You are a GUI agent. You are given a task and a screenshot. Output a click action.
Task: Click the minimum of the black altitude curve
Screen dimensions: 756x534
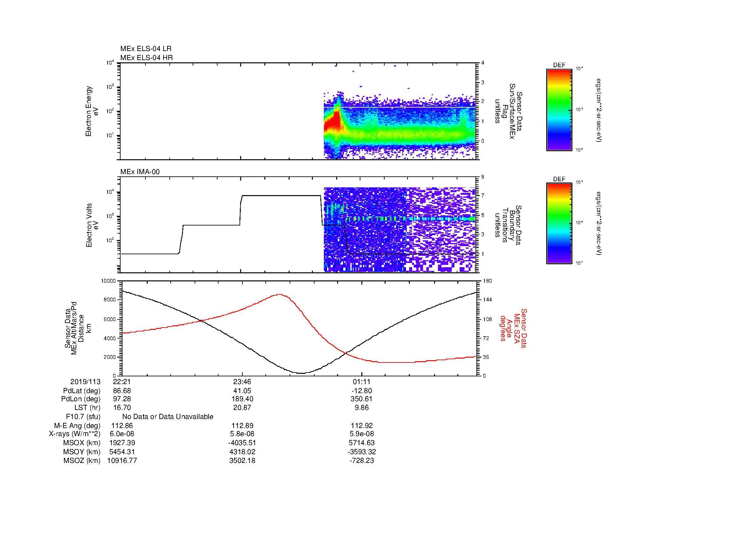302,373
